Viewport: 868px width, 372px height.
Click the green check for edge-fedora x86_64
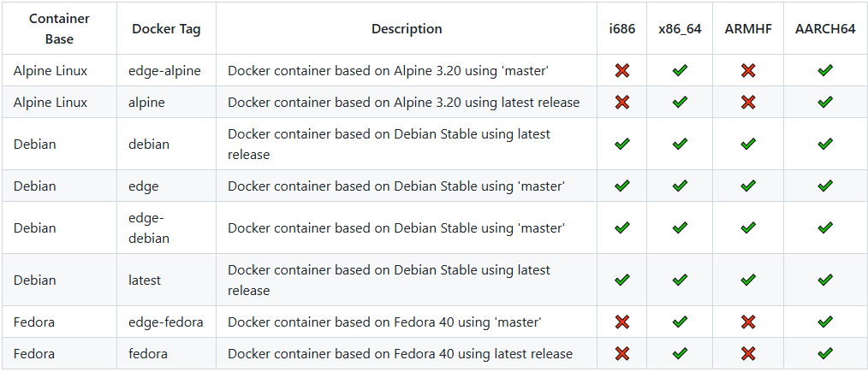680,322
